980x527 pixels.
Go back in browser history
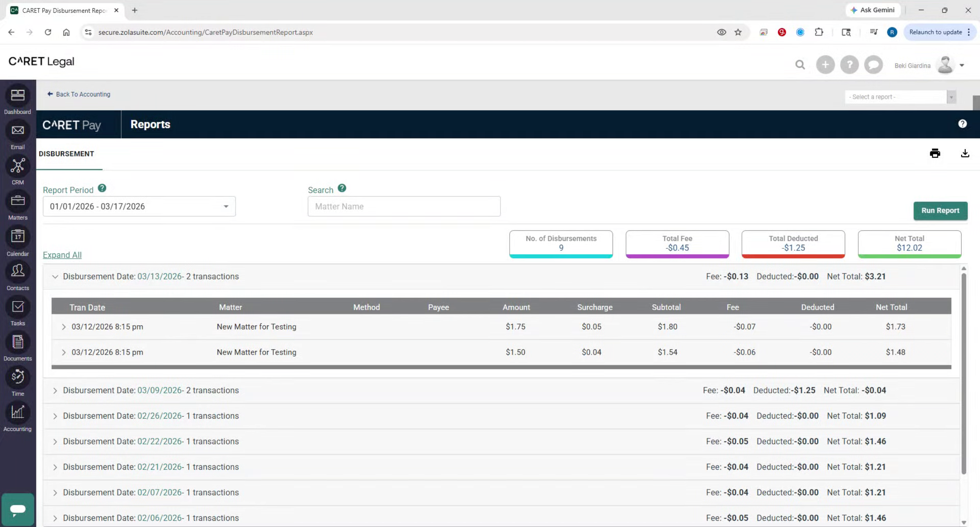11,32
